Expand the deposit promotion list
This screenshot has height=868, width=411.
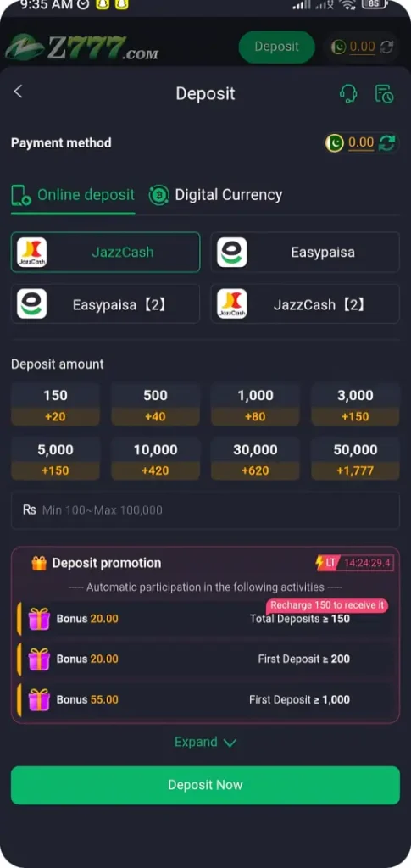click(x=205, y=743)
